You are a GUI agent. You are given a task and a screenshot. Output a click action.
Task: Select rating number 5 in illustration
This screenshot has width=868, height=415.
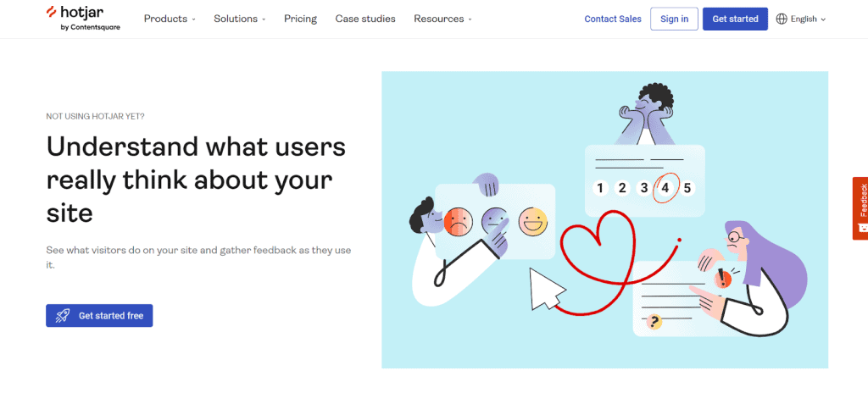pos(687,188)
